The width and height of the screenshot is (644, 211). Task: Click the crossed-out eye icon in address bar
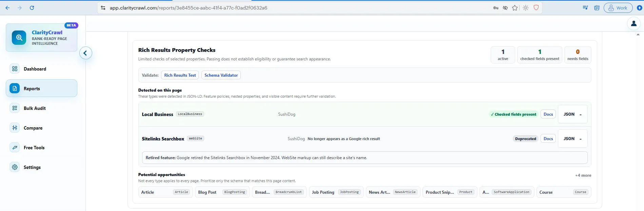(x=505, y=8)
